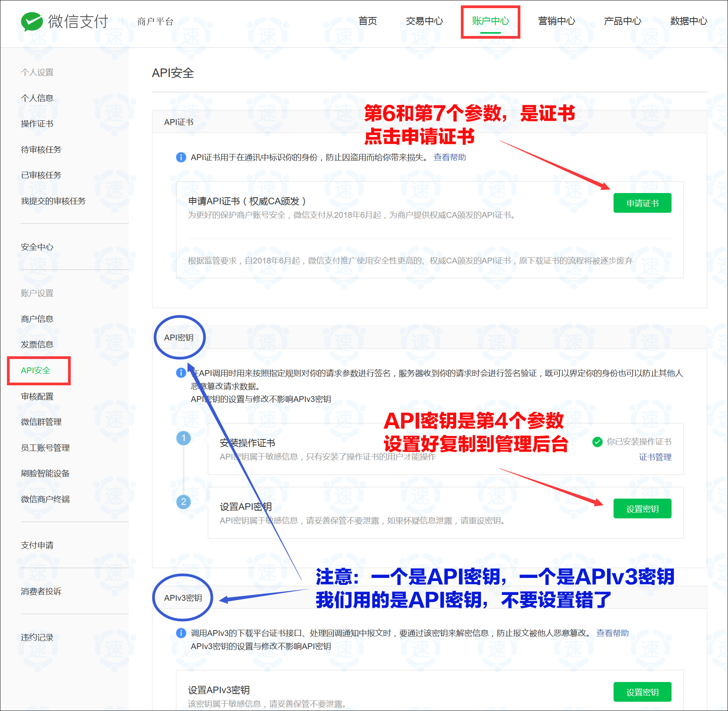
Task: Select API安全 in the sidebar
Action: click(x=36, y=371)
